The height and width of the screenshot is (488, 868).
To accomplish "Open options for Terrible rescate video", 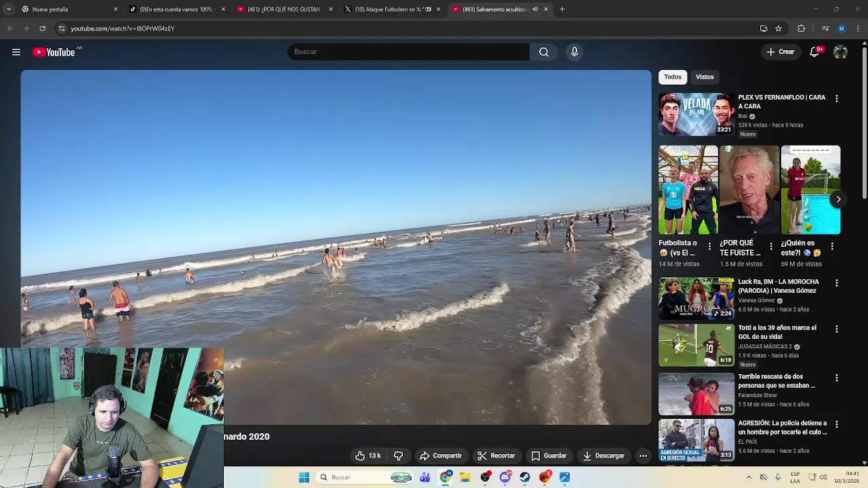I will (836, 378).
